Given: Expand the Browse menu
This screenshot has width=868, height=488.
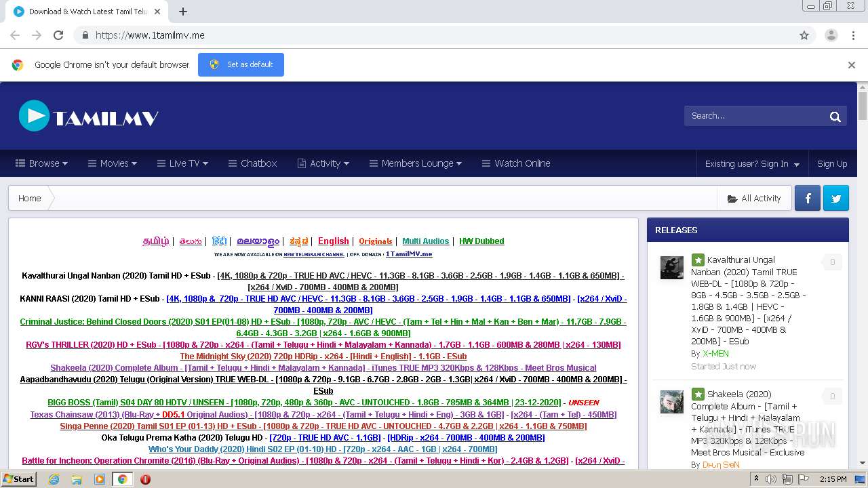Looking at the screenshot, I should 42,163.
